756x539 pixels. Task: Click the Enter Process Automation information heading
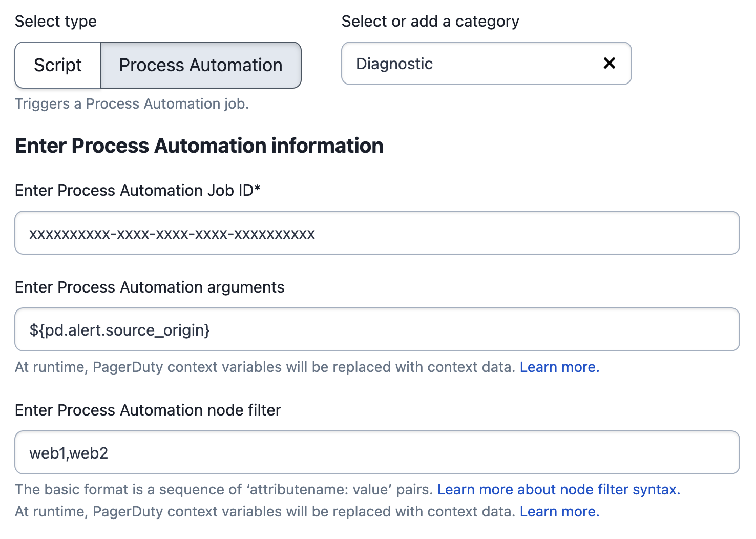point(199,146)
